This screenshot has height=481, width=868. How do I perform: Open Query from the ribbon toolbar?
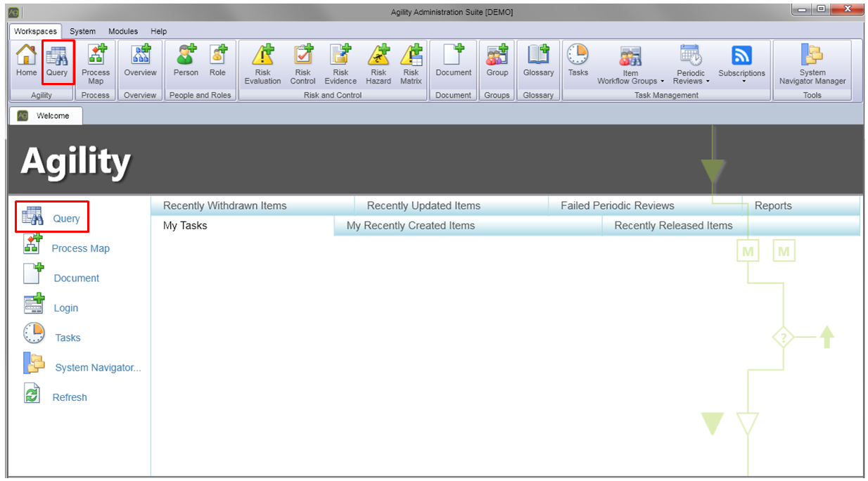tap(57, 63)
